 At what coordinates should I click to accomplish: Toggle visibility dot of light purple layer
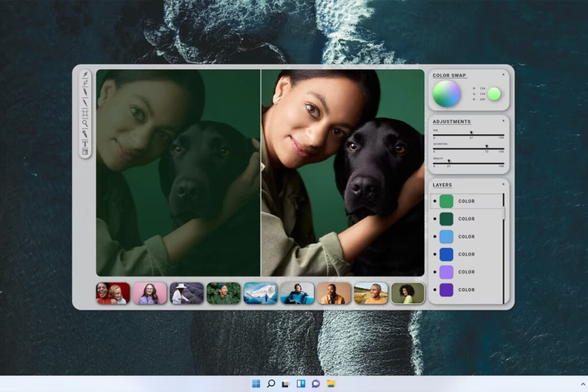click(434, 272)
